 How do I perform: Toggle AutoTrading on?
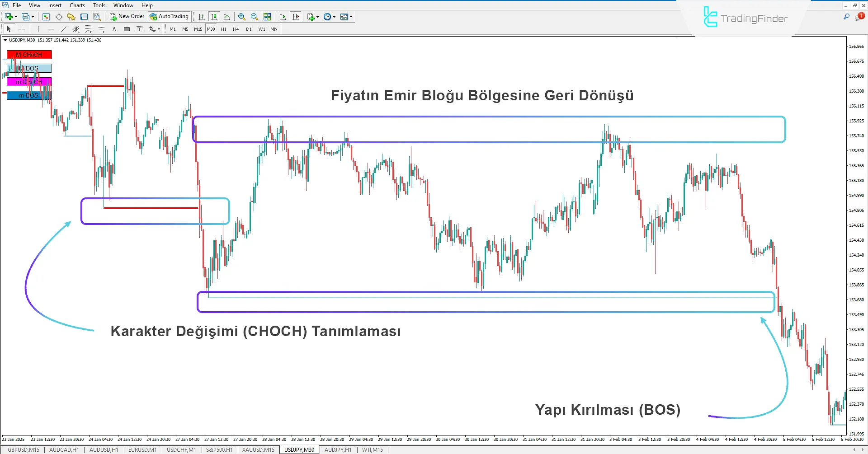pyautogui.click(x=169, y=16)
